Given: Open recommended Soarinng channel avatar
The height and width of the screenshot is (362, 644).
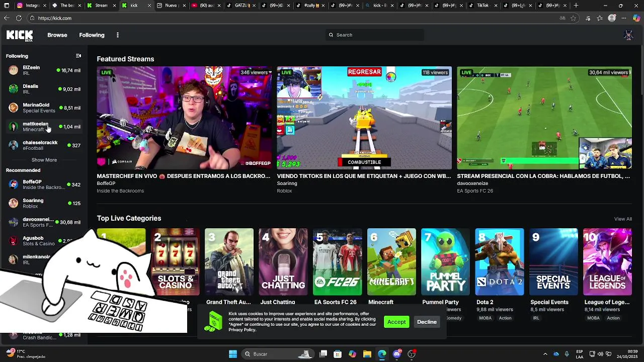Looking at the screenshot, I should click(x=14, y=203).
